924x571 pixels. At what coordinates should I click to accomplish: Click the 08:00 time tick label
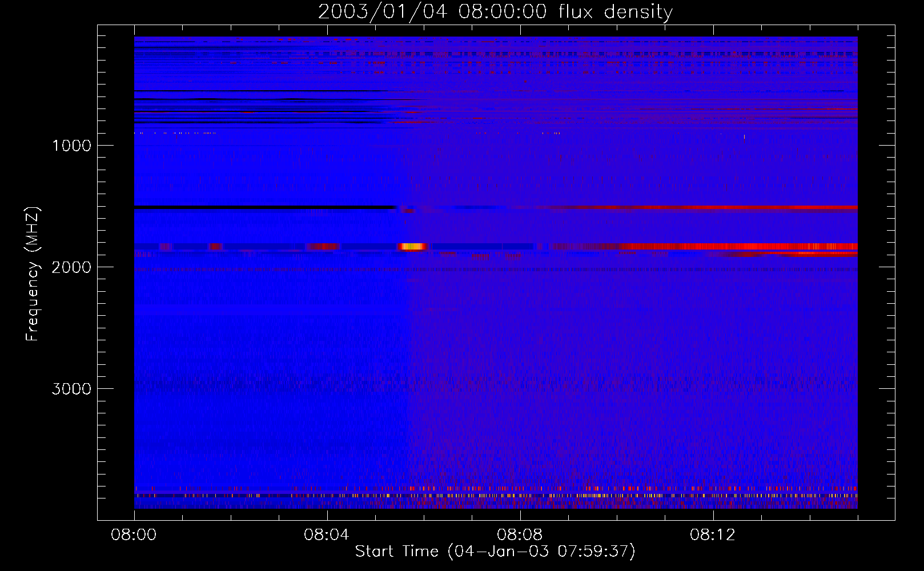click(x=134, y=535)
